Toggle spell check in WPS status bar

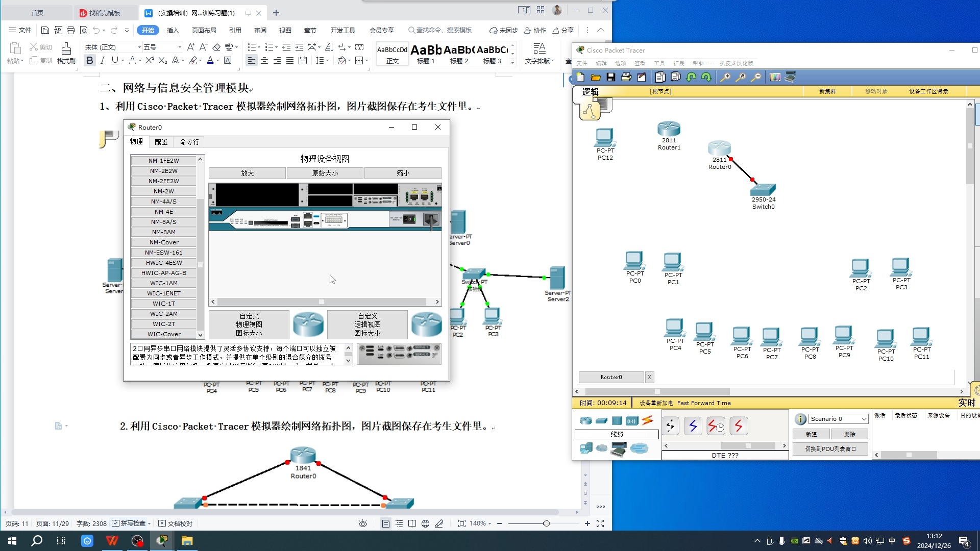(x=131, y=523)
